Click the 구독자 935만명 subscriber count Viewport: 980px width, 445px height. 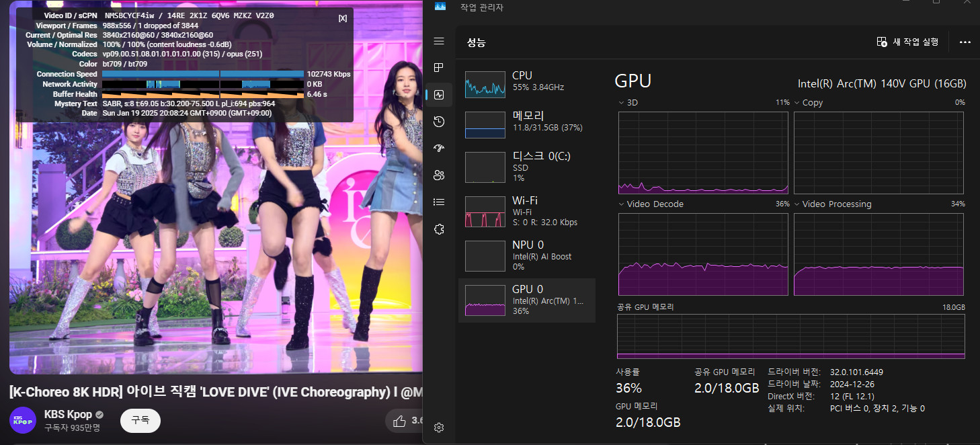pos(72,428)
